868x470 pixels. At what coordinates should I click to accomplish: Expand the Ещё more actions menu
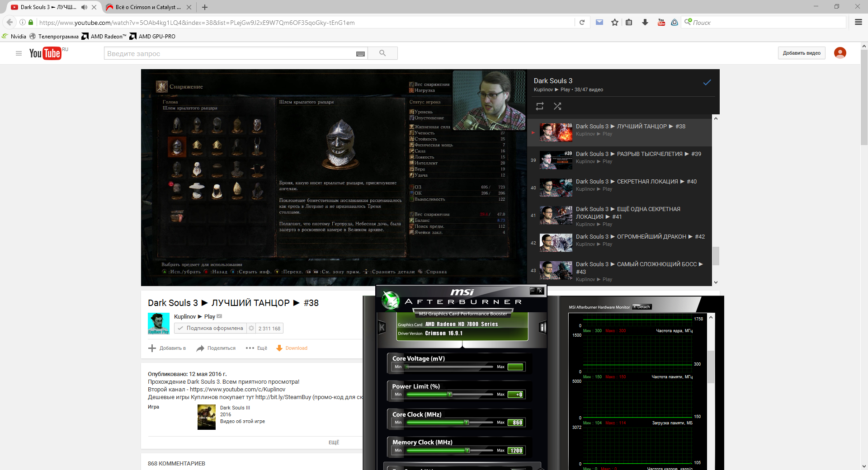tap(256, 348)
